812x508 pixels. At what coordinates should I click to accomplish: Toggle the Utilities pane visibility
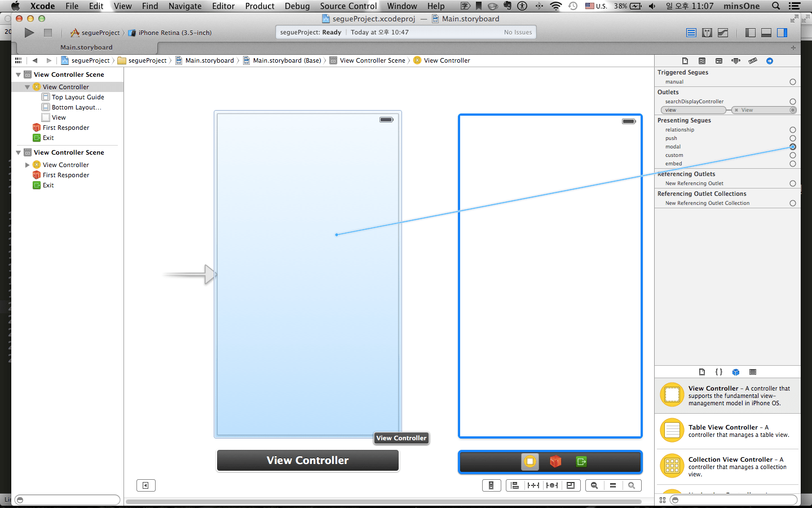[x=782, y=33]
